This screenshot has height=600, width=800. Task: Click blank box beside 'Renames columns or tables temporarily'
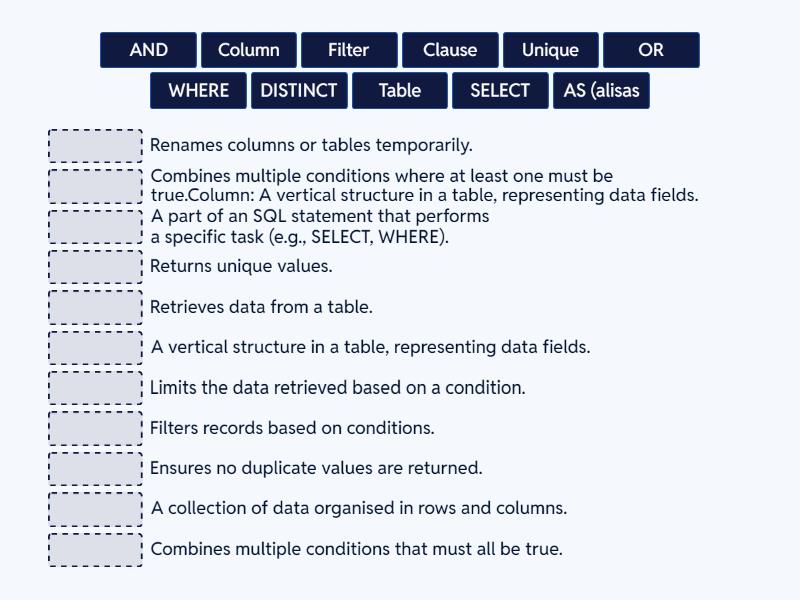(x=96, y=146)
